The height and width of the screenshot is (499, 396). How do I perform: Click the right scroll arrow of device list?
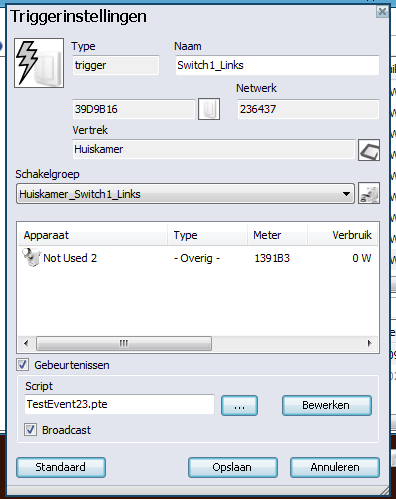(369, 343)
